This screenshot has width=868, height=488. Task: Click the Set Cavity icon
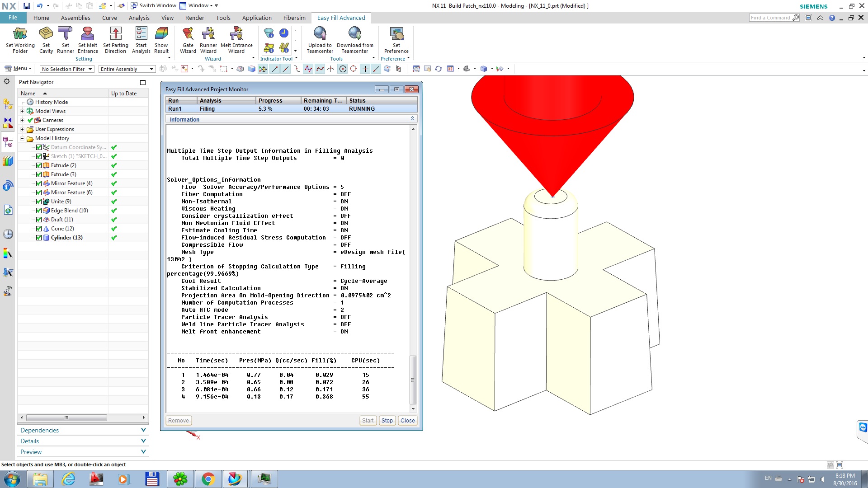click(x=46, y=40)
